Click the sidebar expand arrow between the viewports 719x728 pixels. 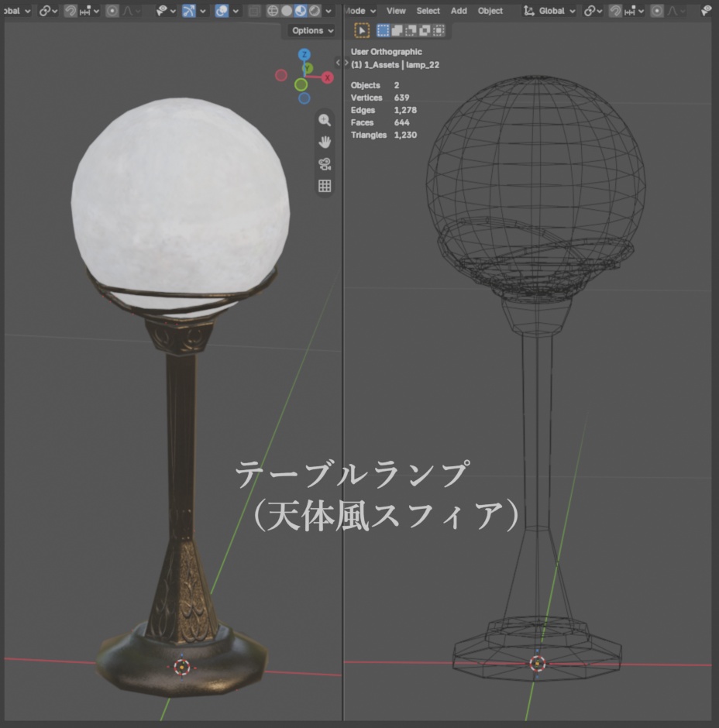pos(339,62)
